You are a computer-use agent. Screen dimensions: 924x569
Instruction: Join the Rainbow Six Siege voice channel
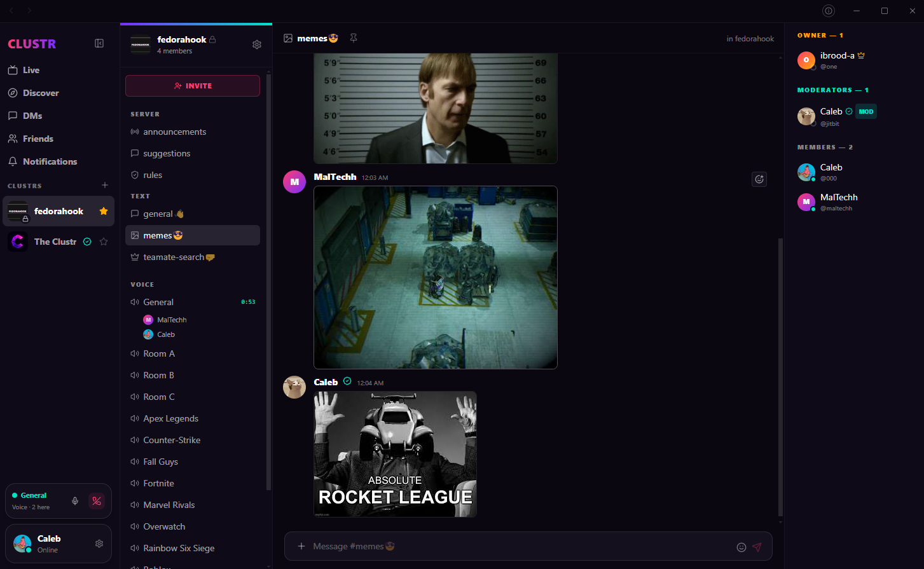[193, 548]
